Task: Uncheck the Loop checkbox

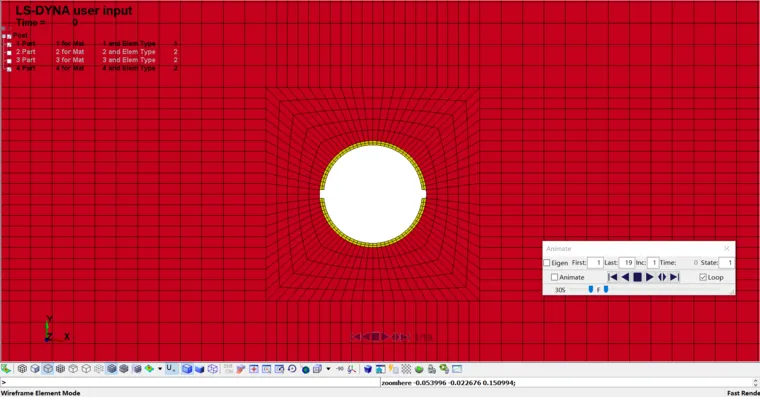Action: 703,277
